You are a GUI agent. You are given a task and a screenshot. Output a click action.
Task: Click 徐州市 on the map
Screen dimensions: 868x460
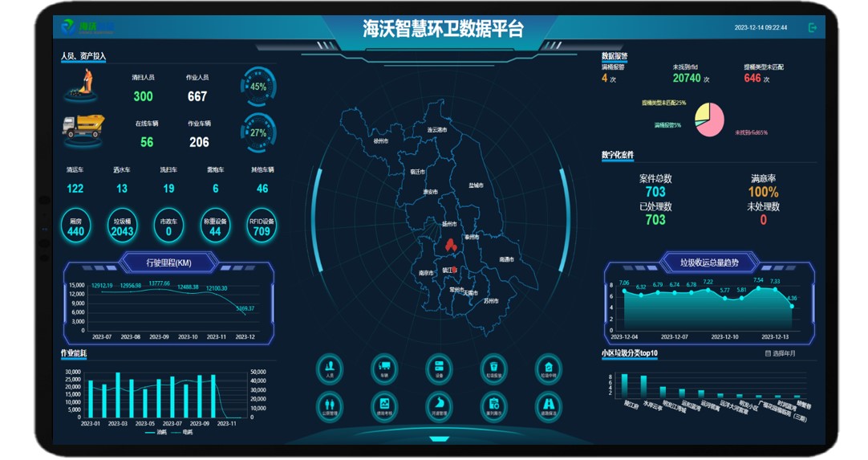380,140
